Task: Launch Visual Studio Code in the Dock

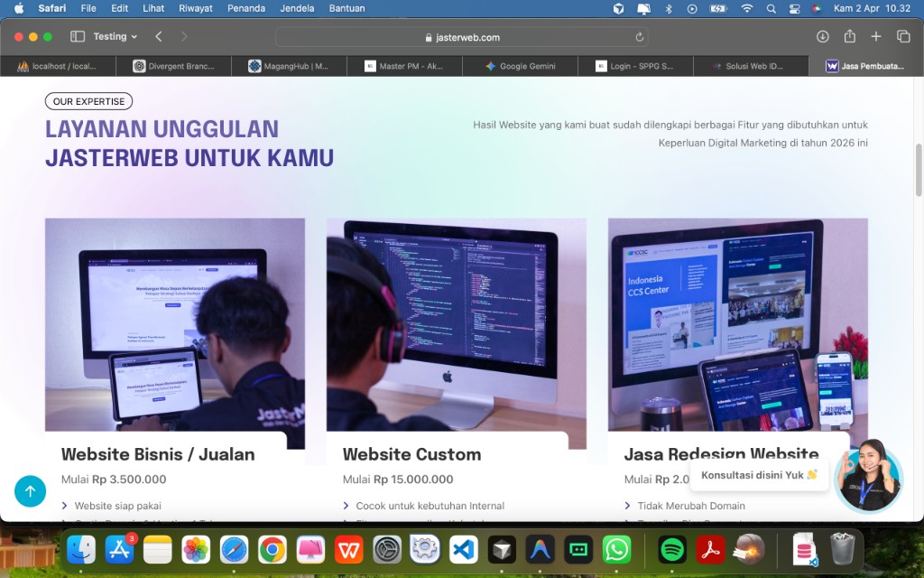Action: pos(462,548)
